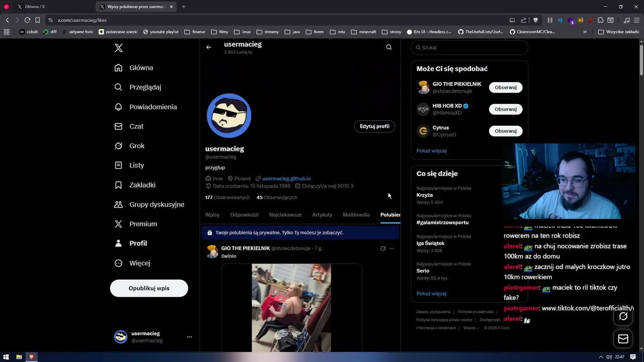
Task: Switch to Multimedia tab
Action: [x=356, y=215]
